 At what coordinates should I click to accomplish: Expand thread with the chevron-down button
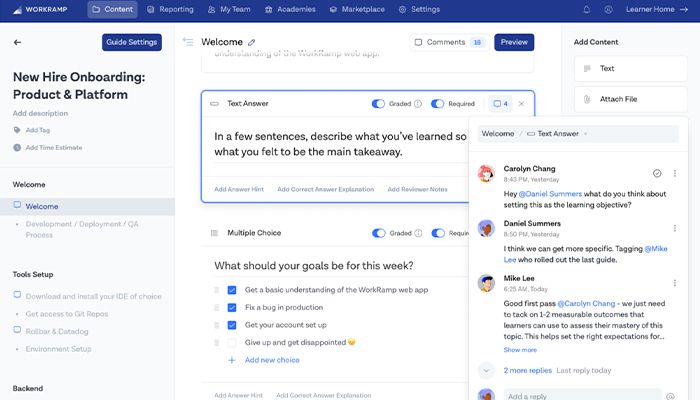click(x=486, y=371)
